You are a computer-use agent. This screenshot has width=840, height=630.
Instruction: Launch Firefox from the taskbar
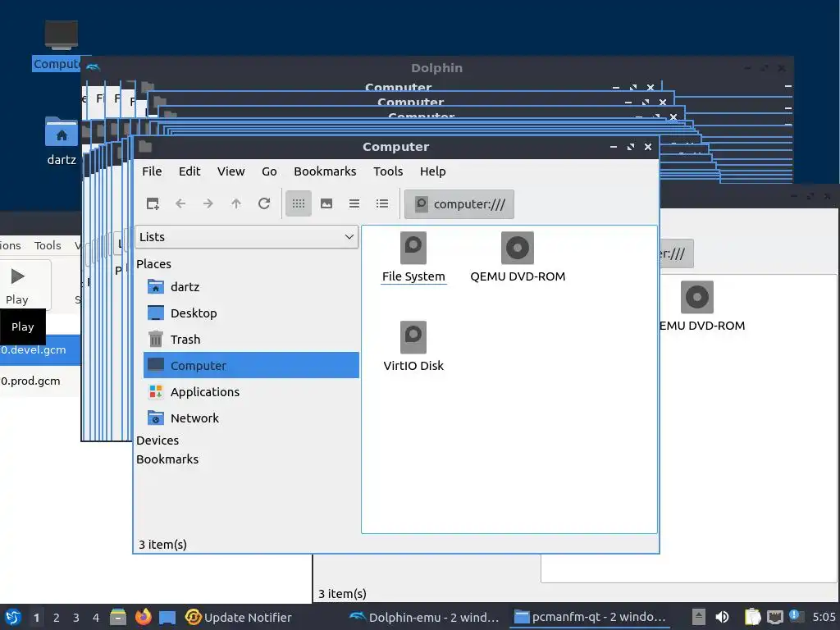[143, 617]
